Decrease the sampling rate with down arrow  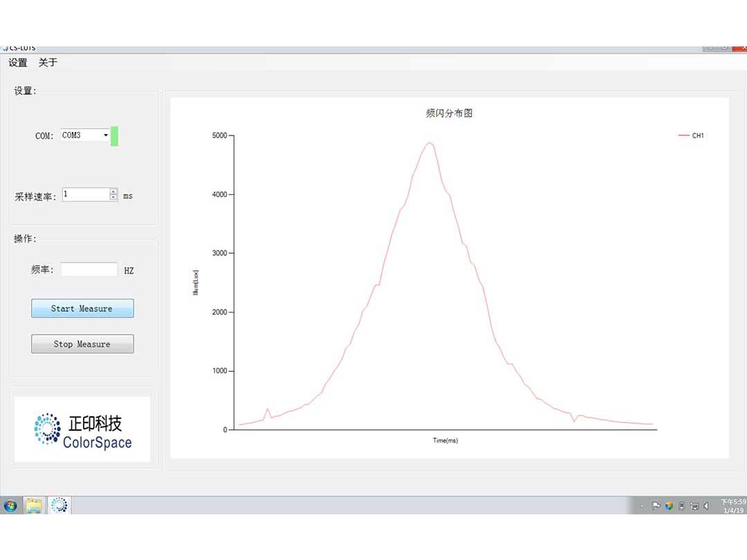click(113, 198)
